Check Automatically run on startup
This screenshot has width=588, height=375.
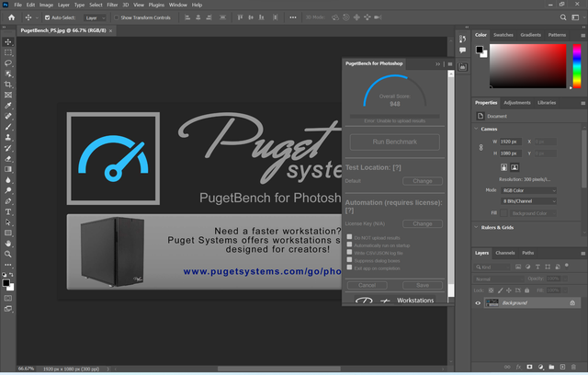[349, 244]
